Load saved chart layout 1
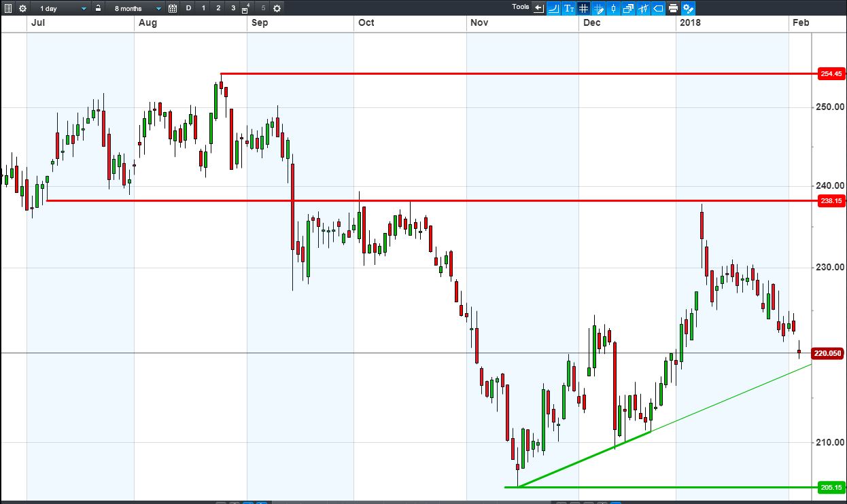847x504 pixels. [x=203, y=8]
